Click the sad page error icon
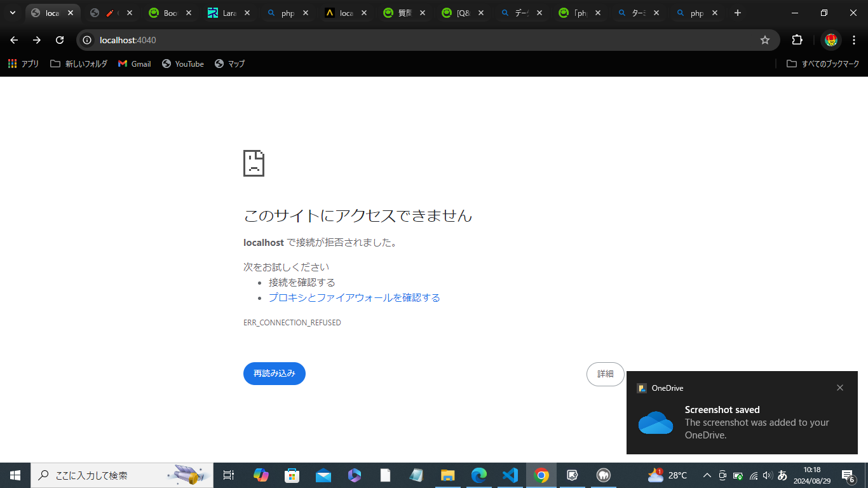This screenshot has height=488, width=868. coord(254,163)
